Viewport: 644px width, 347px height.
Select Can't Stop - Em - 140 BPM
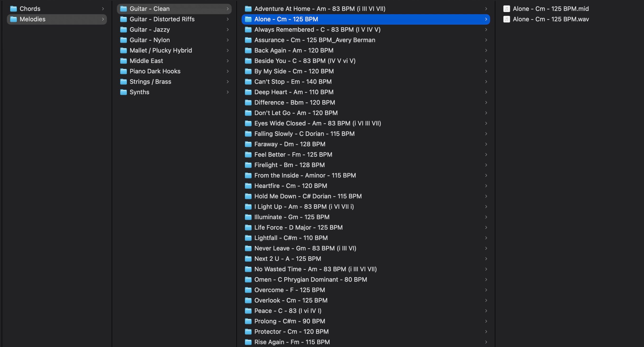293,82
